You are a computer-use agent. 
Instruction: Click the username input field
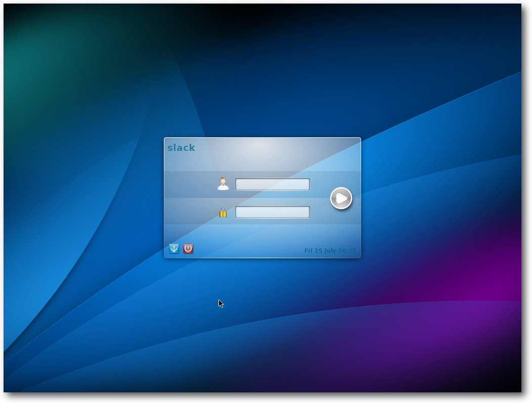pos(273,184)
